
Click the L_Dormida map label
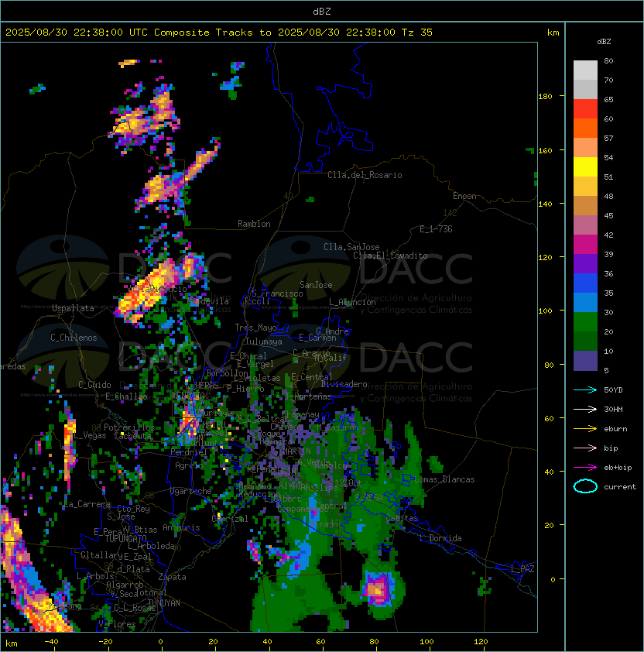tap(440, 538)
